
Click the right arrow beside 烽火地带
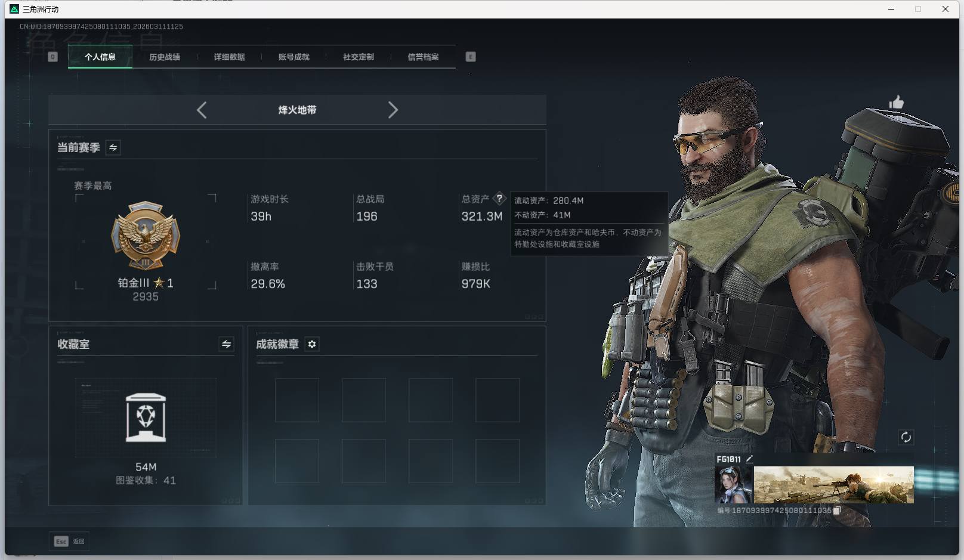[393, 110]
